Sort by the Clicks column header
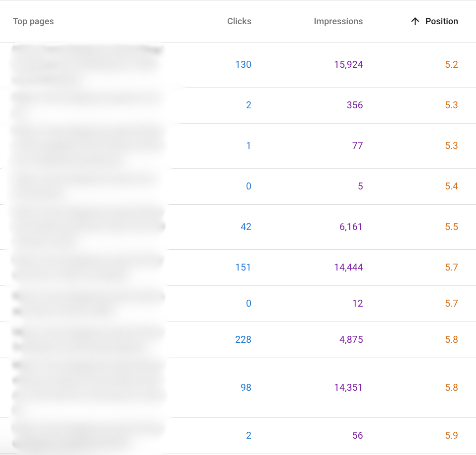The image size is (476, 455). [239, 21]
